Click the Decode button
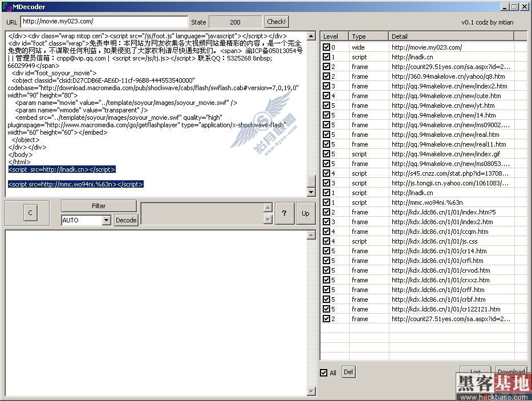This screenshot has width=532, height=401. (126, 220)
